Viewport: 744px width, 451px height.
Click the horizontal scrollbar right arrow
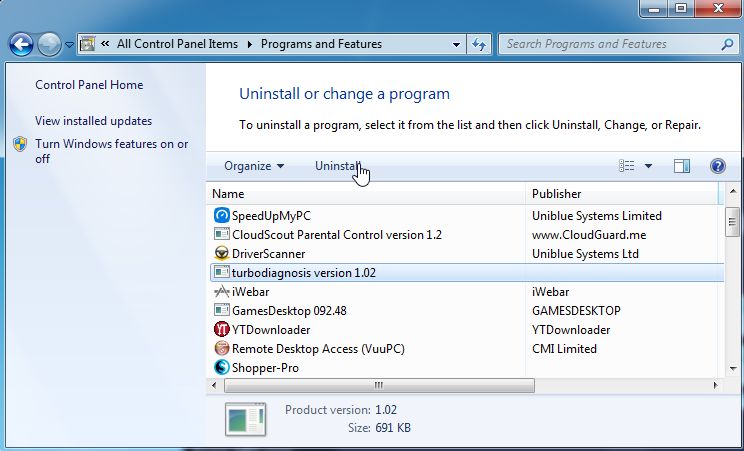pos(716,385)
